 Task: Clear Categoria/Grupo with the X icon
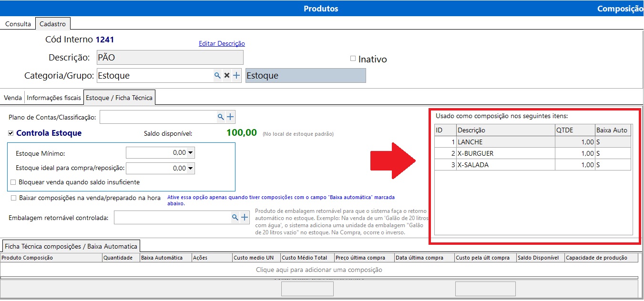point(227,76)
